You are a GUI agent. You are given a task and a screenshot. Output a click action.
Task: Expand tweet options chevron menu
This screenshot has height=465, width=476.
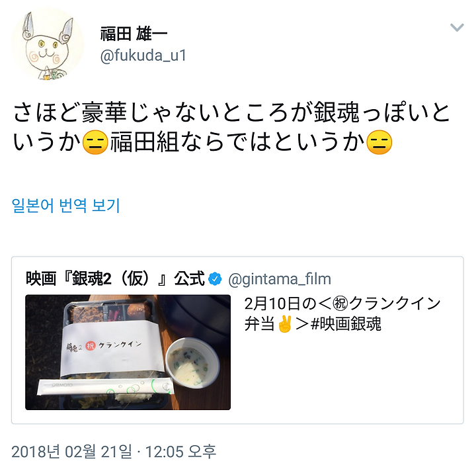pyautogui.click(x=457, y=28)
